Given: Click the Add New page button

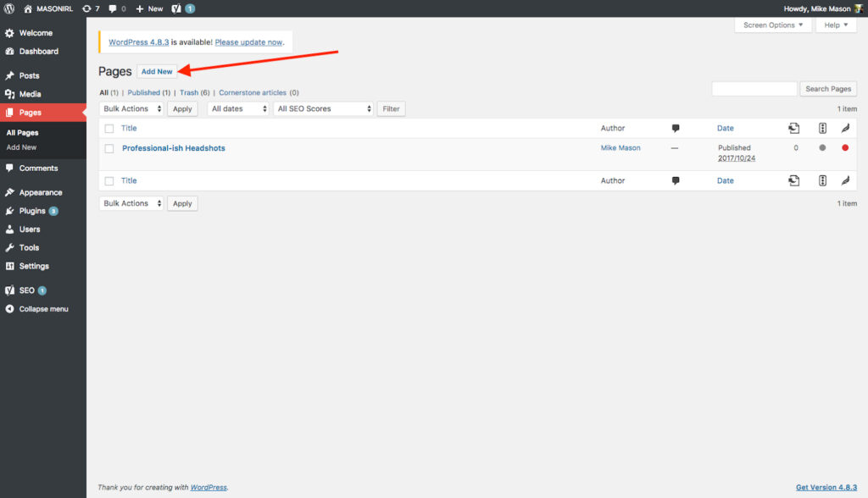Looking at the screenshot, I should coord(157,72).
